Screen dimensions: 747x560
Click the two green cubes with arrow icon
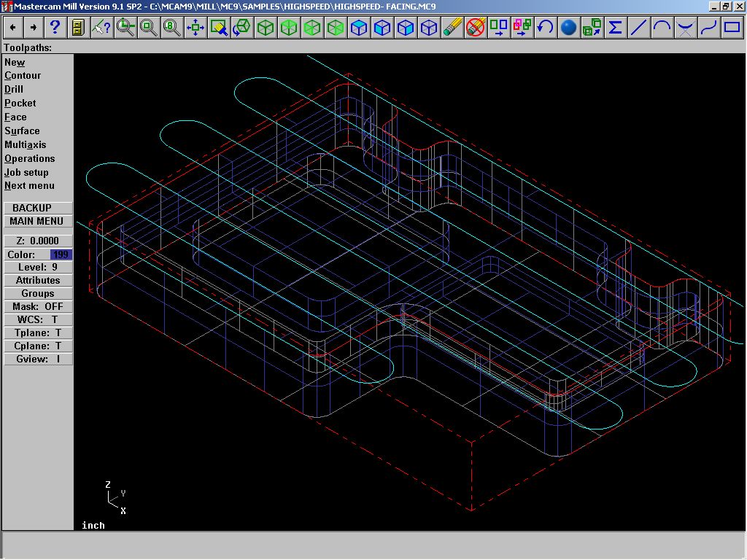[x=592, y=28]
